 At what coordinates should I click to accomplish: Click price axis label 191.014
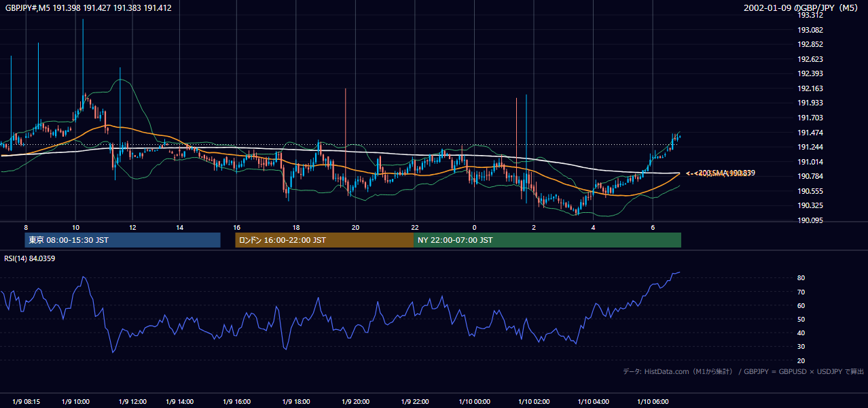coord(810,162)
